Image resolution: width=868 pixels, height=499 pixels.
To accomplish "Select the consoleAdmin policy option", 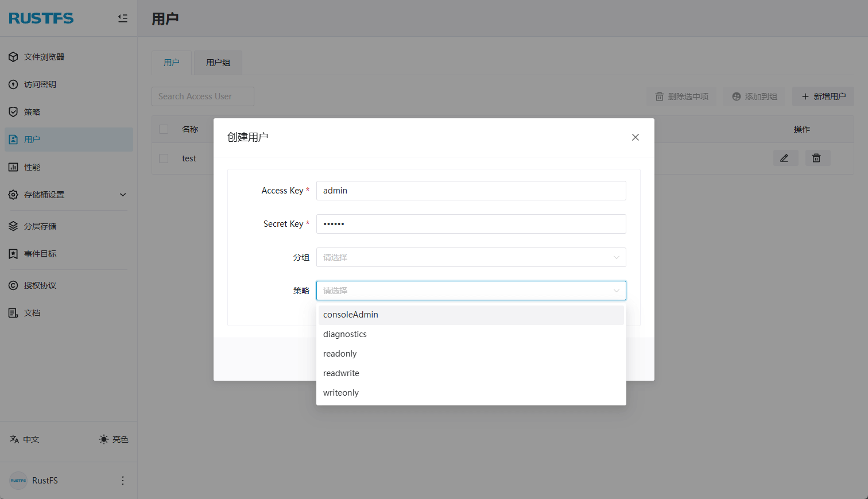I will point(351,315).
